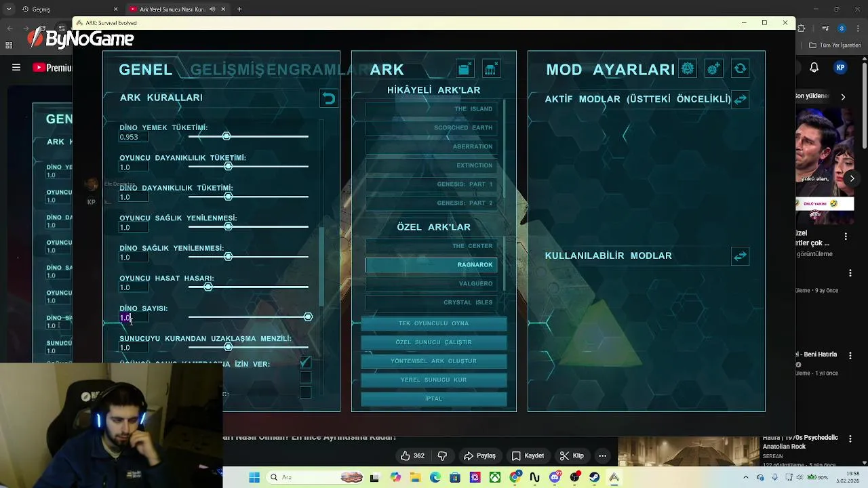Image resolution: width=868 pixels, height=488 pixels.
Task: Select EXTINCTION map
Action: (x=431, y=165)
